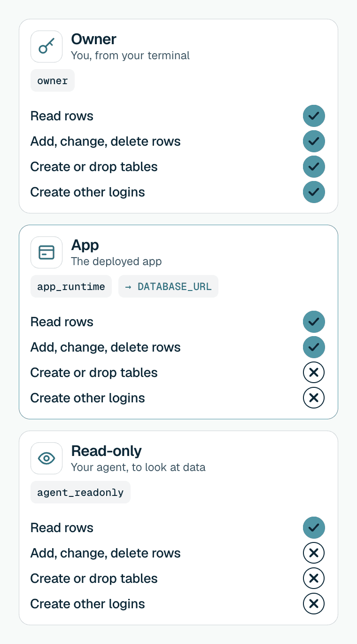
Task: Click Read-only's Read rows checkmark
Action: (314, 527)
